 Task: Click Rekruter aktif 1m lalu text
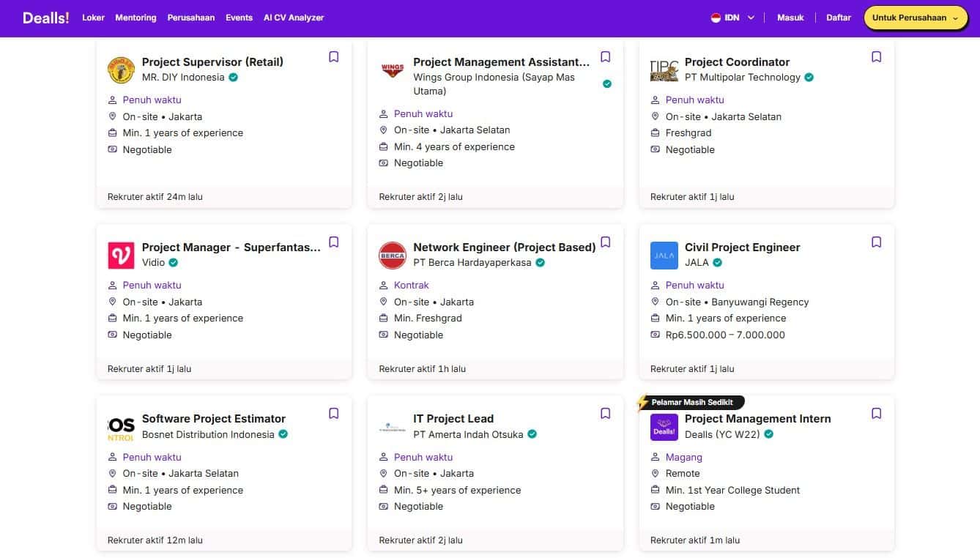695,540
